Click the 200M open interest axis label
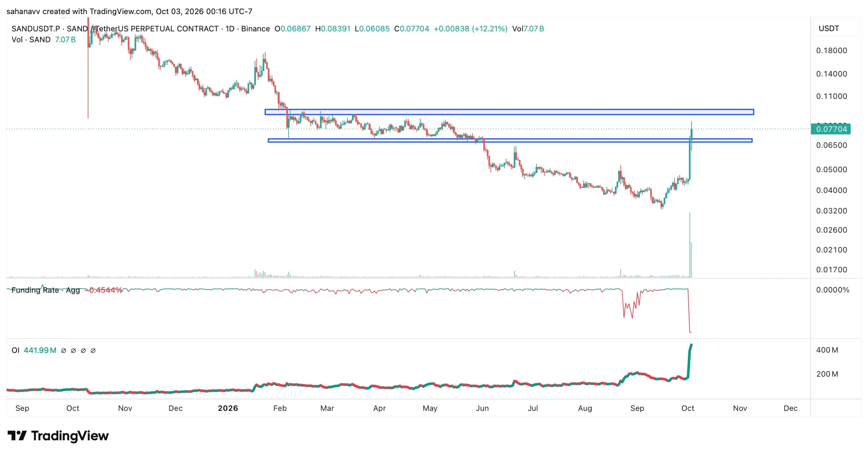Screen dimensions: 868x455 click(827, 374)
